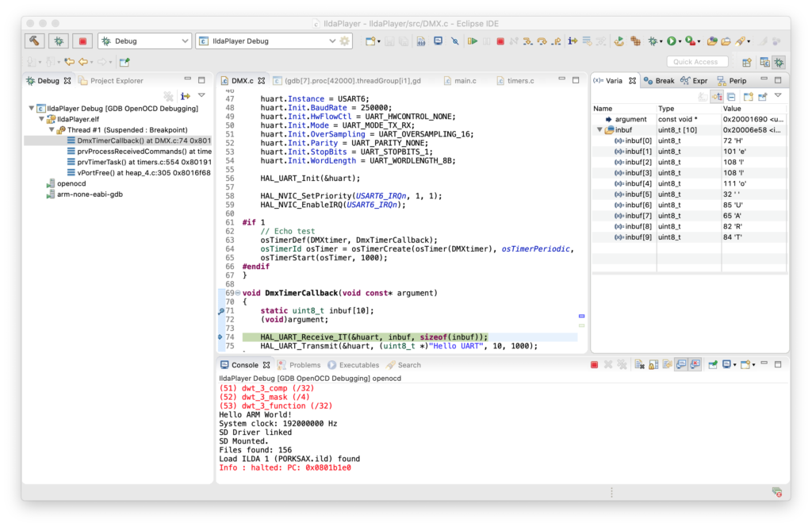Toggle fold marker on line 69
This screenshot has height=527, width=812.
point(238,293)
